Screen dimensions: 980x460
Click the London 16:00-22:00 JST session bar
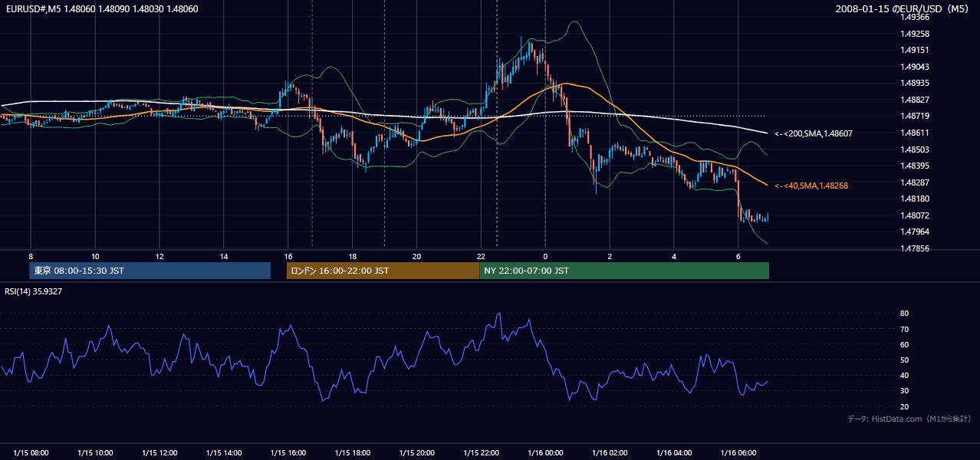coord(383,271)
